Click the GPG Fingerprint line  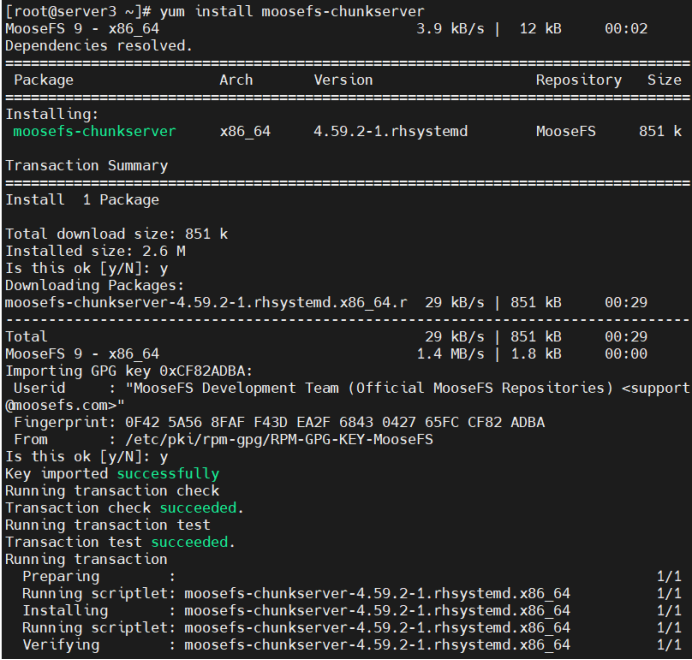point(279,422)
